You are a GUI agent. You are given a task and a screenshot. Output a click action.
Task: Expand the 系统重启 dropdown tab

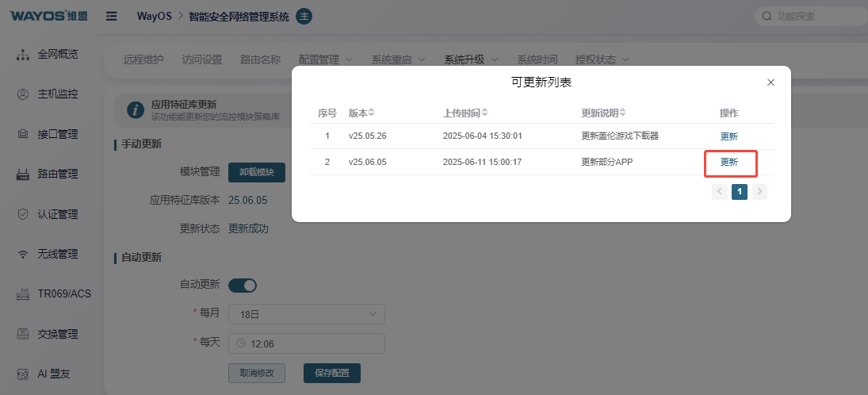tap(399, 59)
